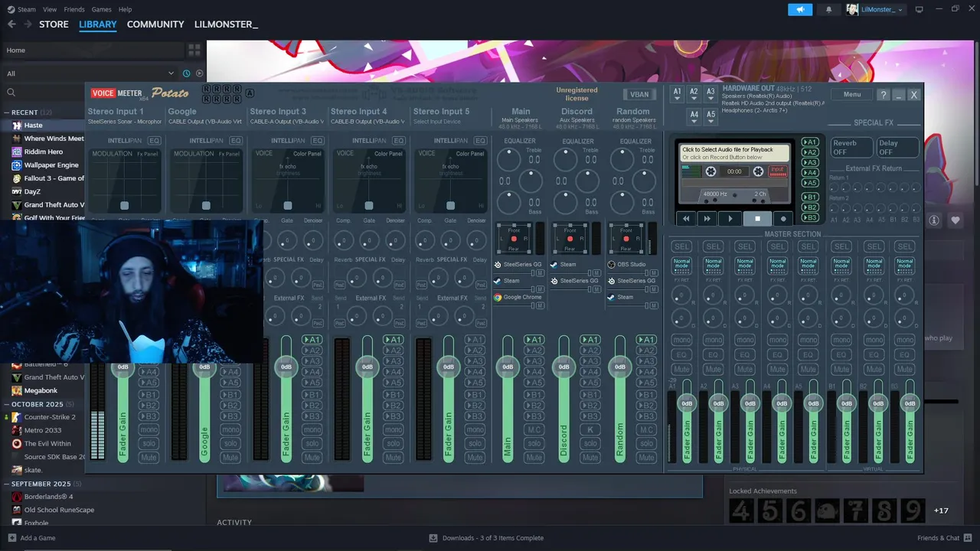Screen dimensions: 980x551
Task: Set the Main strip fader gain
Action: [x=508, y=367]
